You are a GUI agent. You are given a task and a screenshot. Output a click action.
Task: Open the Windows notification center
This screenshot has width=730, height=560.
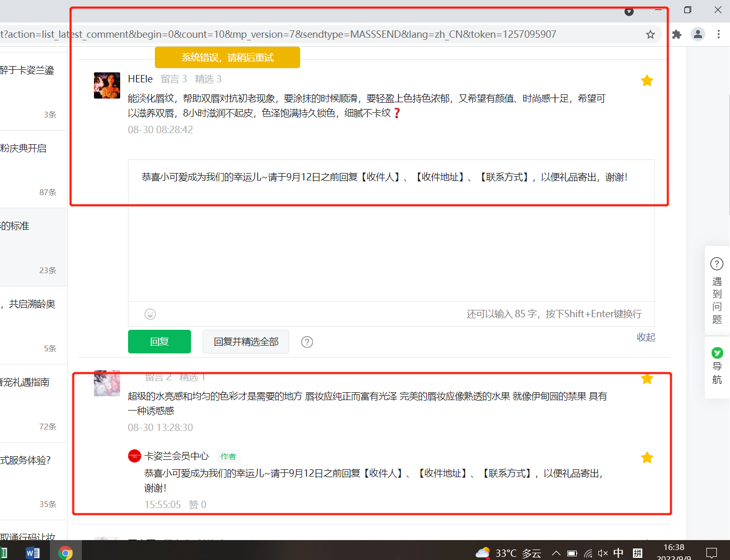click(x=712, y=553)
